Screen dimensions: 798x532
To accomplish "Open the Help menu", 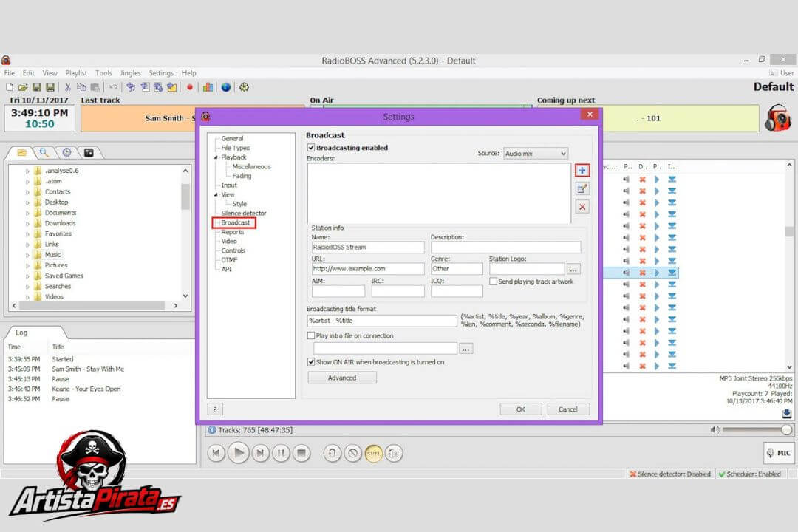I will click(x=189, y=73).
